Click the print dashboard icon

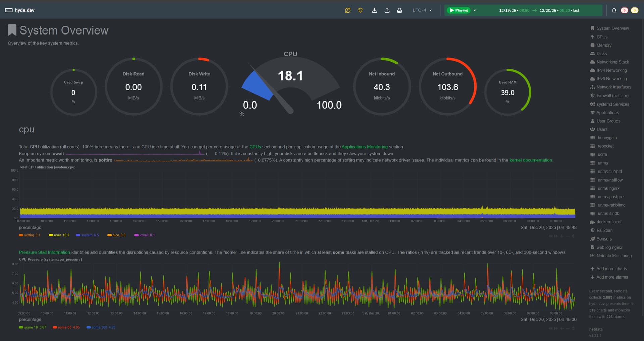point(399,10)
